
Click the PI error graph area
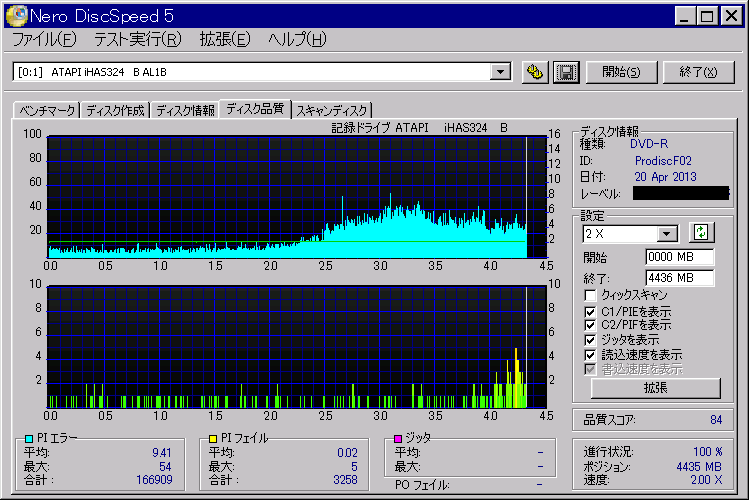[297, 197]
